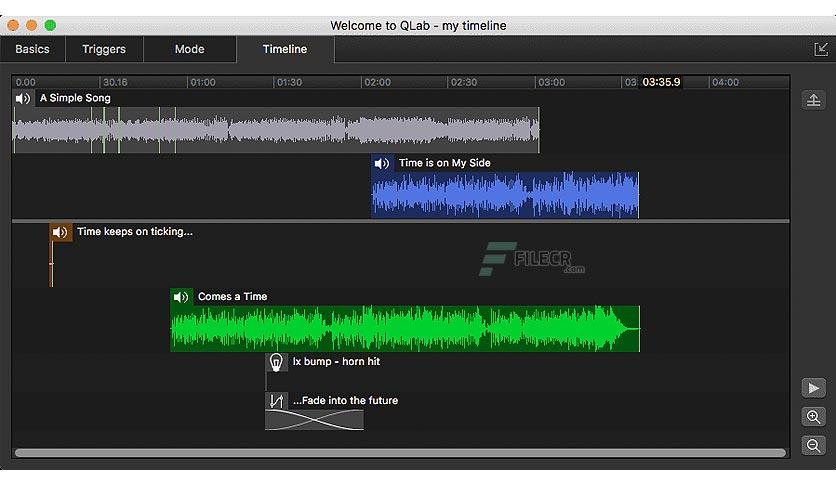
Task: Click the green speaker icon for Comes a Time
Action: point(181,297)
